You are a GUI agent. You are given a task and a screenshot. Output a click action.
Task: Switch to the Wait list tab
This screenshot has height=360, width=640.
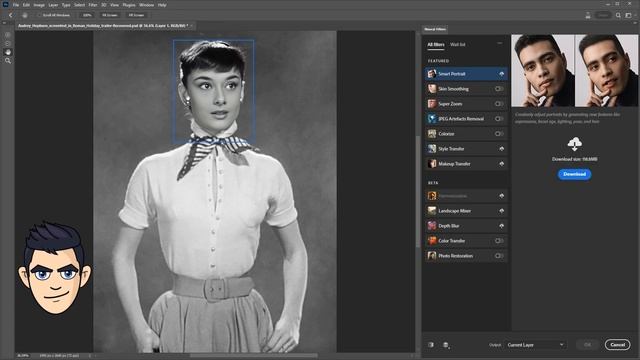click(458, 44)
